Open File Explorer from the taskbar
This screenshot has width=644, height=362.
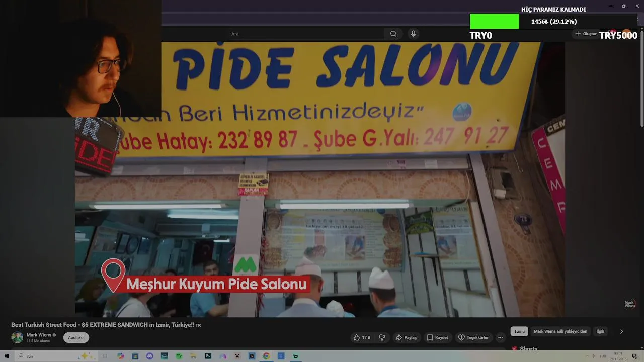pos(193,356)
